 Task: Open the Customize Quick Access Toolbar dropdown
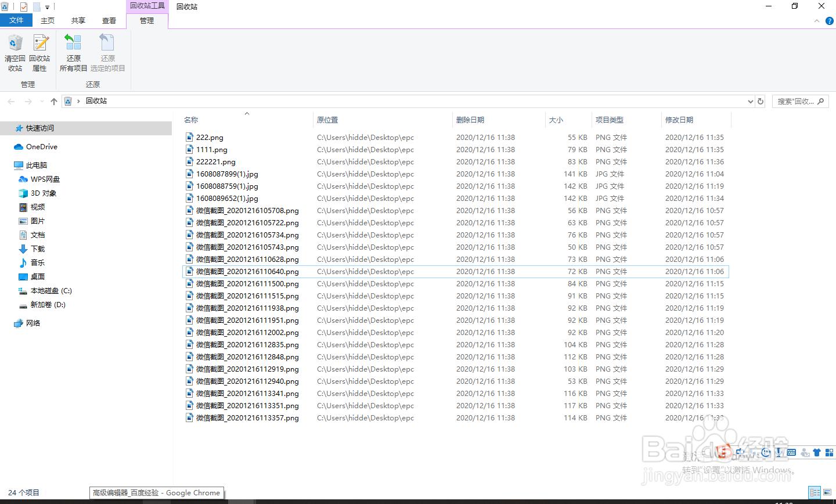[x=47, y=8]
